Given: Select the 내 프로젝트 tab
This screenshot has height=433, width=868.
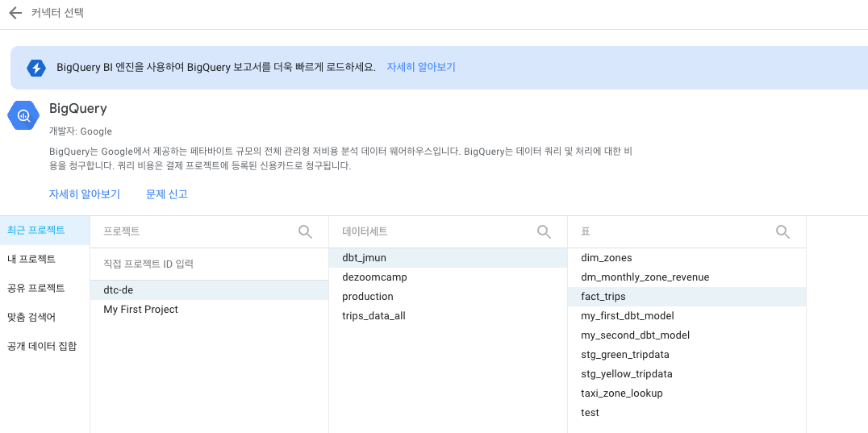Looking at the screenshot, I should (x=45, y=260).
